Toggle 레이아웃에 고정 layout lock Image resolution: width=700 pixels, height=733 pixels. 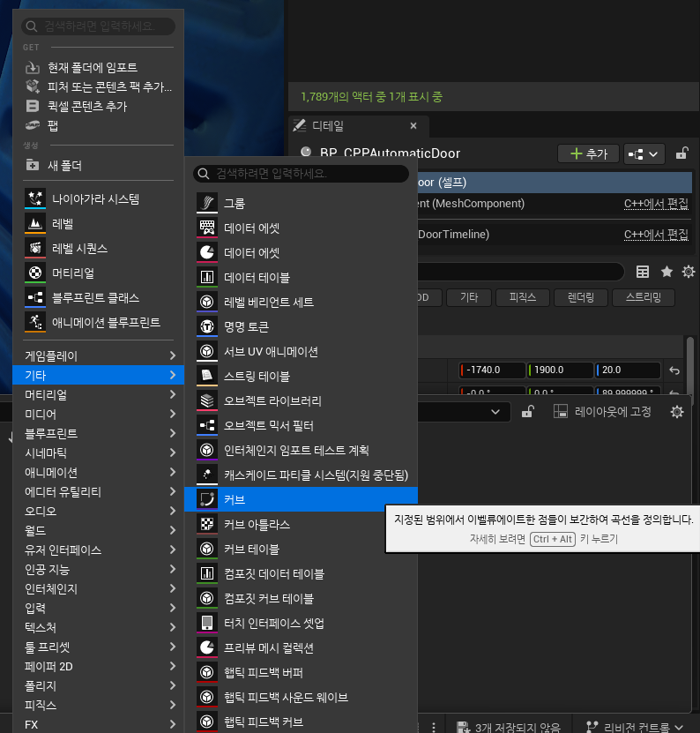(x=602, y=411)
